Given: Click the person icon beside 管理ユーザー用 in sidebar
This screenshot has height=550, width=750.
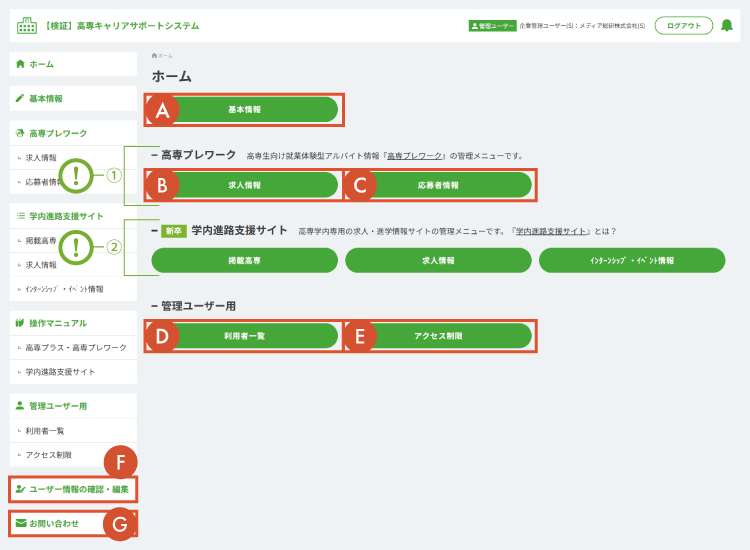Looking at the screenshot, I should tap(20, 406).
